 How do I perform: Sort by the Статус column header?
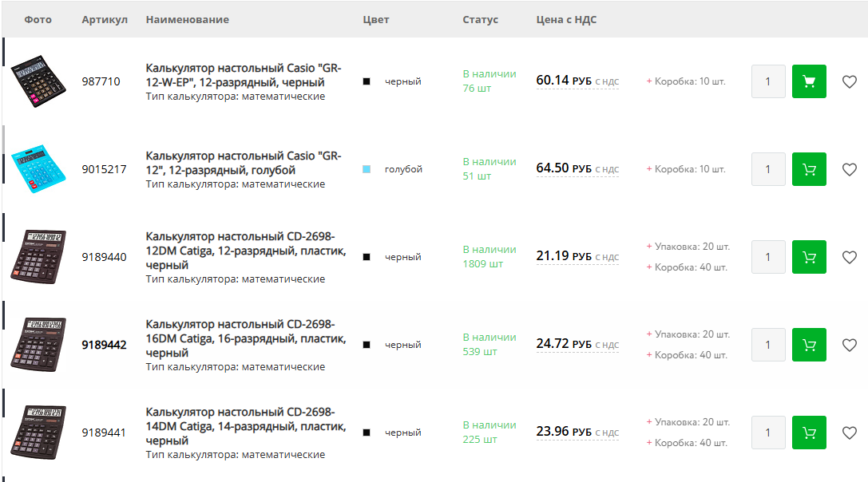pyautogui.click(x=480, y=19)
